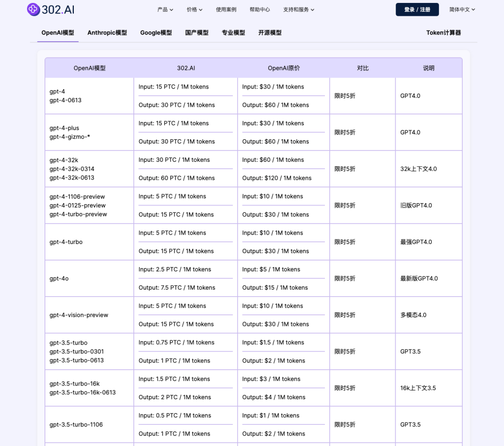Click 'Input: 0.75 PTC / 1M tokens' price
The height and width of the screenshot is (446, 504).
(177, 343)
